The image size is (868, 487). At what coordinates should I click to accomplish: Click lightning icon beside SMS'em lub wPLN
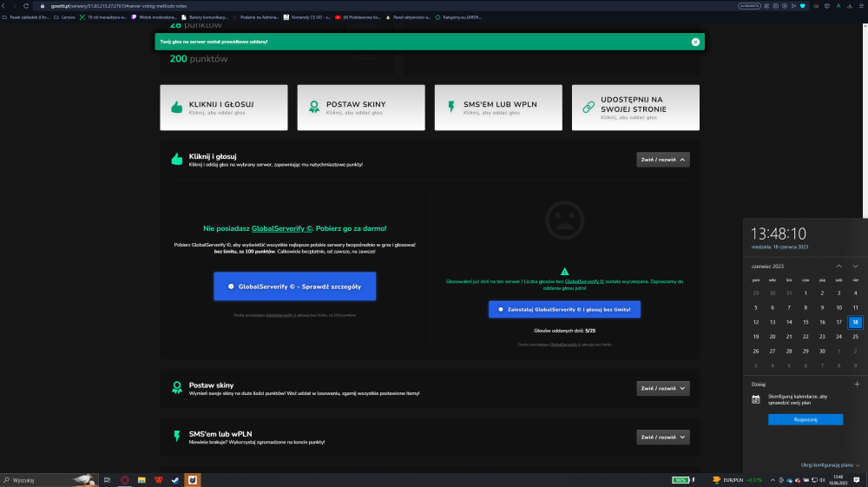point(176,436)
